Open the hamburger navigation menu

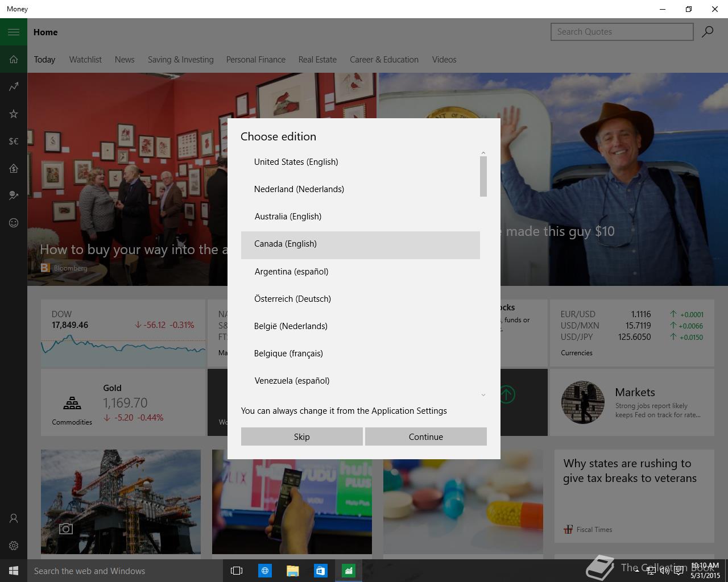(14, 32)
